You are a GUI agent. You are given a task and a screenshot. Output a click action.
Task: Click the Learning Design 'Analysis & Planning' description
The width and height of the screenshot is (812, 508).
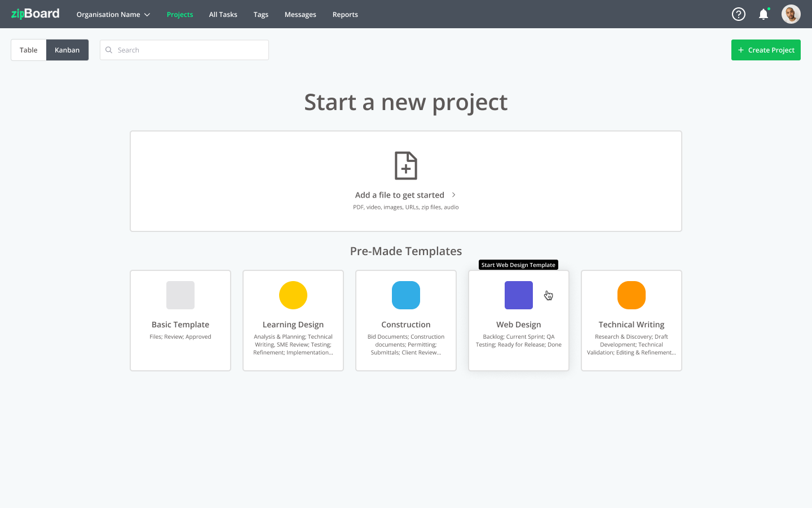tap(293, 345)
